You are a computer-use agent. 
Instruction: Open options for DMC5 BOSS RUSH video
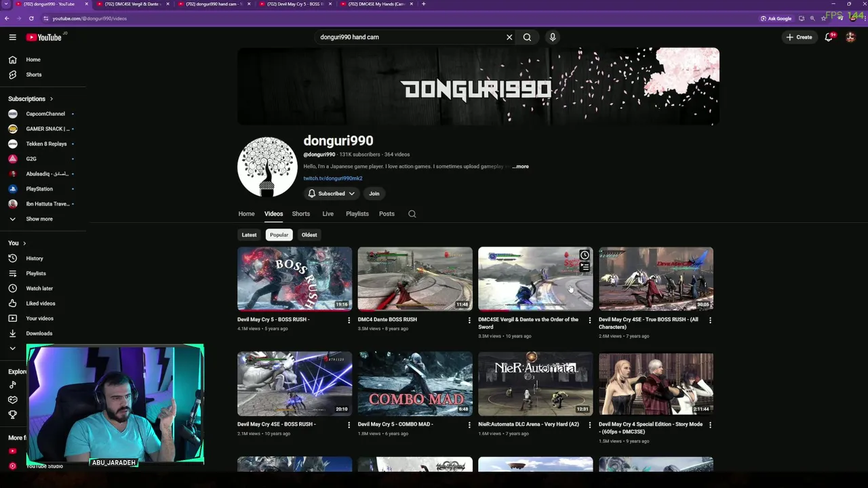[x=349, y=320]
